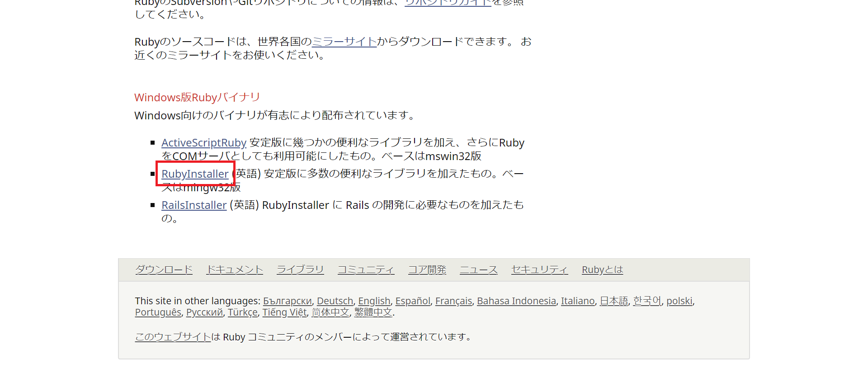Image resolution: width=868 pixels, height=392 pixels.
Task: Go to コミュニティ in footer navigation
Action: tap(366, 269)
